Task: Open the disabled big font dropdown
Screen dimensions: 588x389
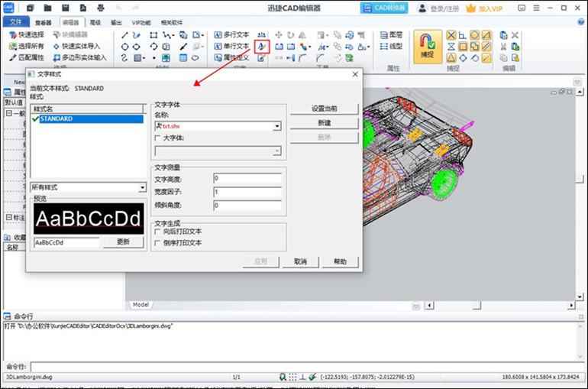Action: coord(277,151)
